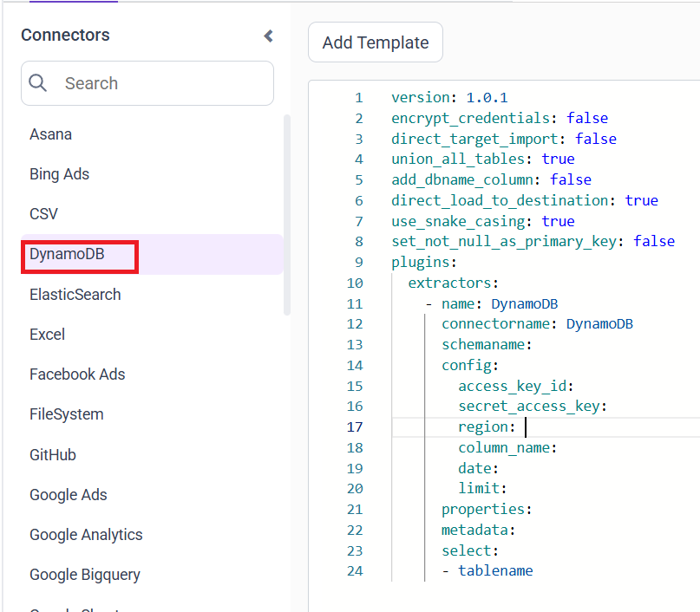This screenshot has width=700, height=612.
Task: Click the Add Template button
Action: (375, 42)
